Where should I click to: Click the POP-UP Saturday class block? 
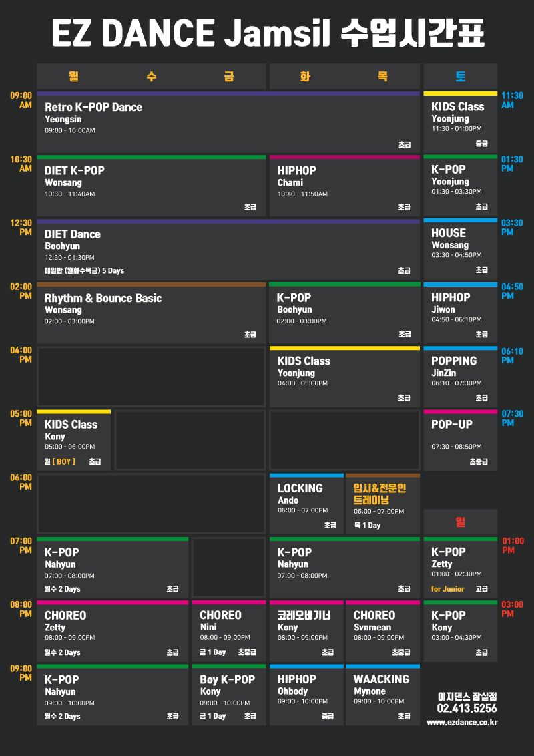pyautogui.click(x=461, y=440)
